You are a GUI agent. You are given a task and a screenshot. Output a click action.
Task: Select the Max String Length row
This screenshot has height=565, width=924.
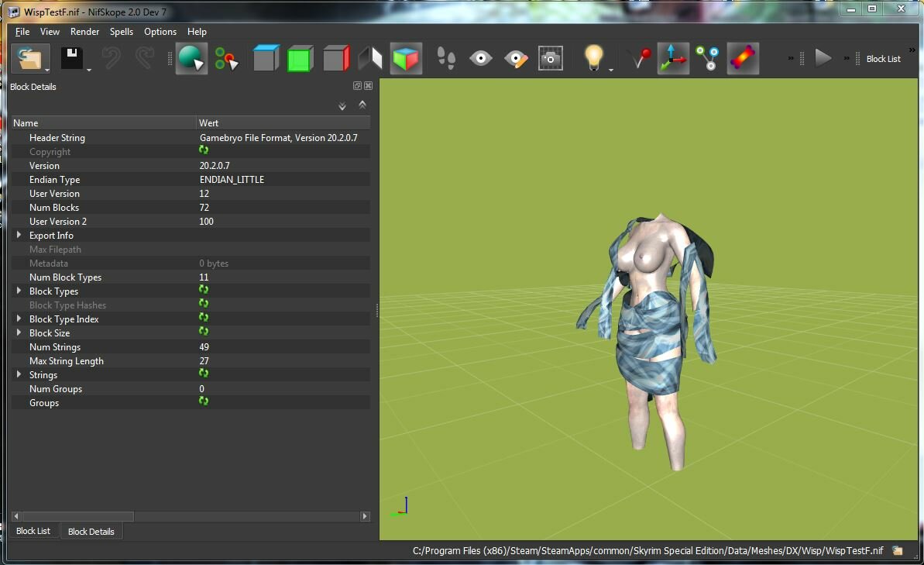click(191, 361)
